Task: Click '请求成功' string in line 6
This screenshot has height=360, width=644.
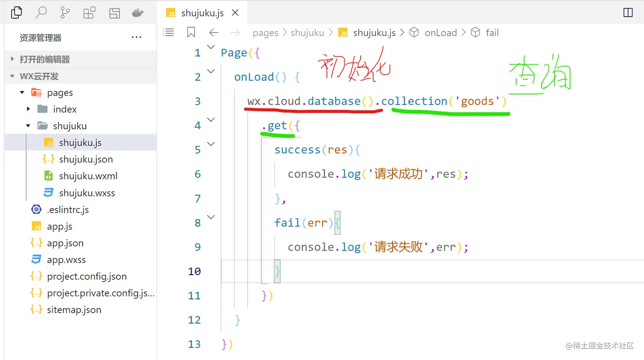Action: click(x=398, y=174)
